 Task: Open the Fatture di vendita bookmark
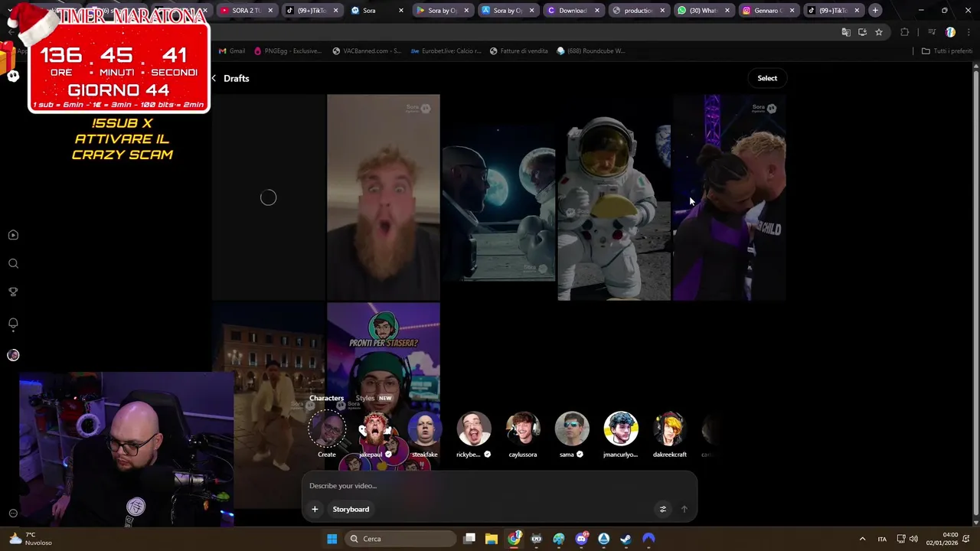(x=519, y=51)
